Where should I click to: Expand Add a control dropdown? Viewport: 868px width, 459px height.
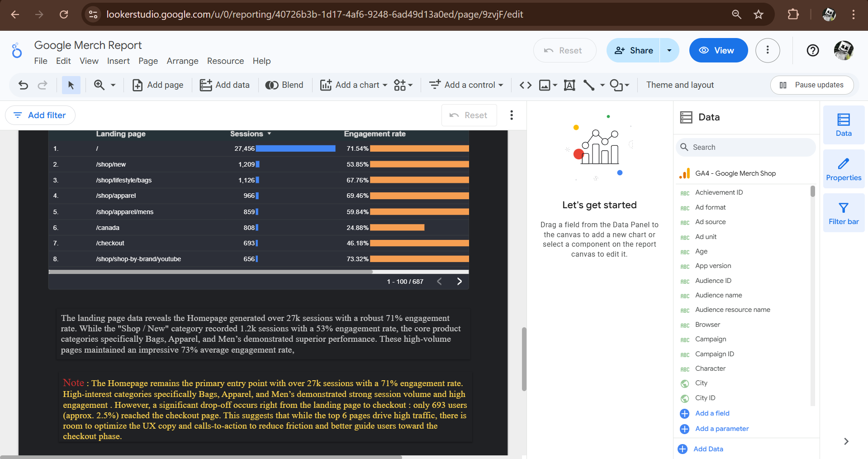466,85
